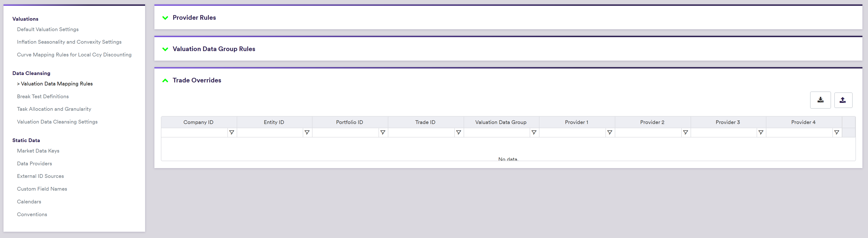
Task: Open the Provider 4 column filter icon
Action: click(836, 133)
